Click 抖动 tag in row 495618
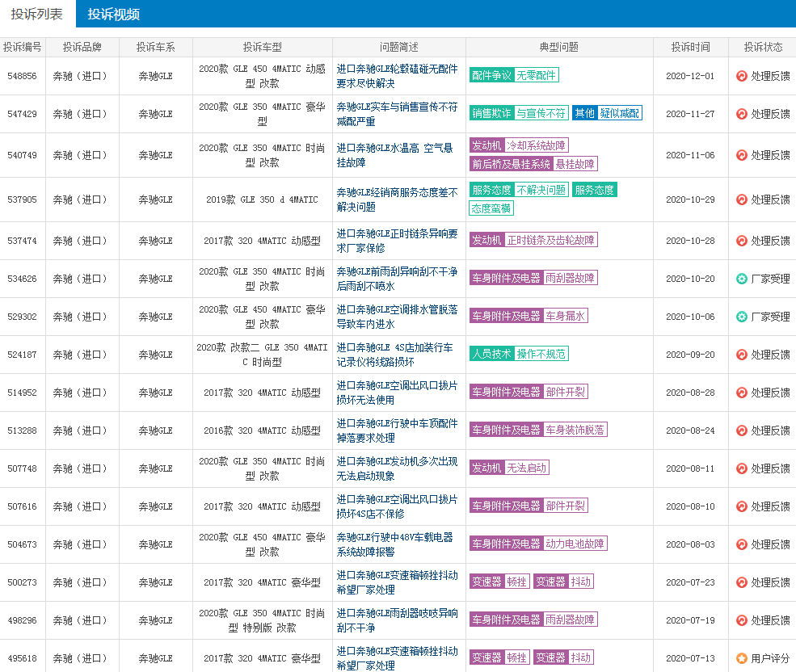Screen dimensions: 796x672 (581, 657)
